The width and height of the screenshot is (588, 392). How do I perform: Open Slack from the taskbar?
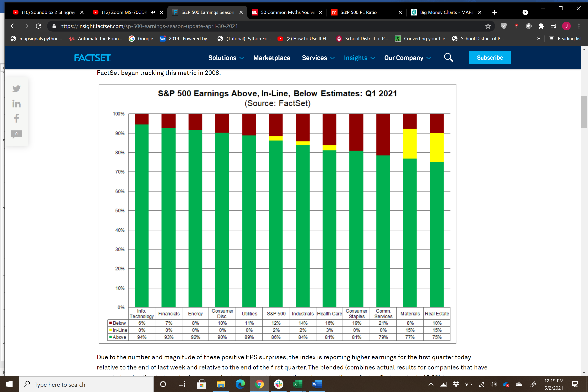coord(279,384)
